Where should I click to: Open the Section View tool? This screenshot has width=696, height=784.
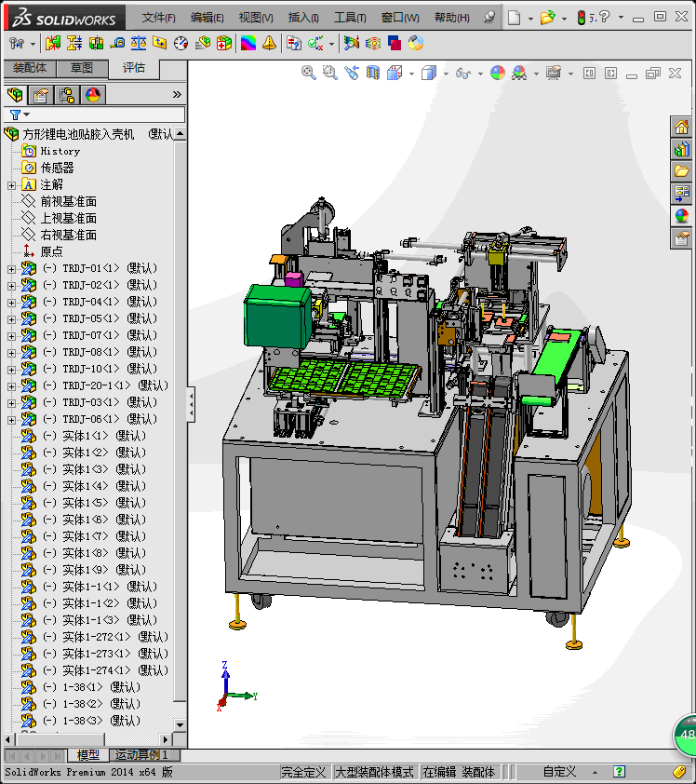[x=372, y=73]
